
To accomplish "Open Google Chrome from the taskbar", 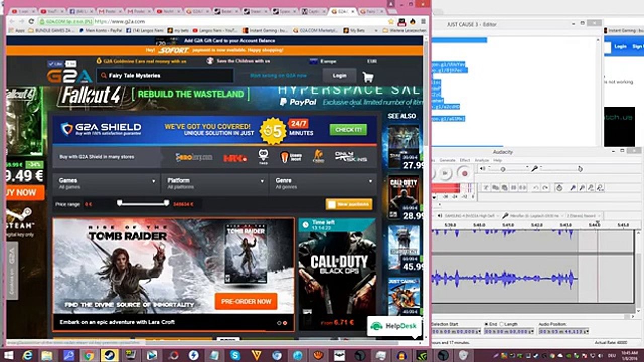I will click(89, 355).
